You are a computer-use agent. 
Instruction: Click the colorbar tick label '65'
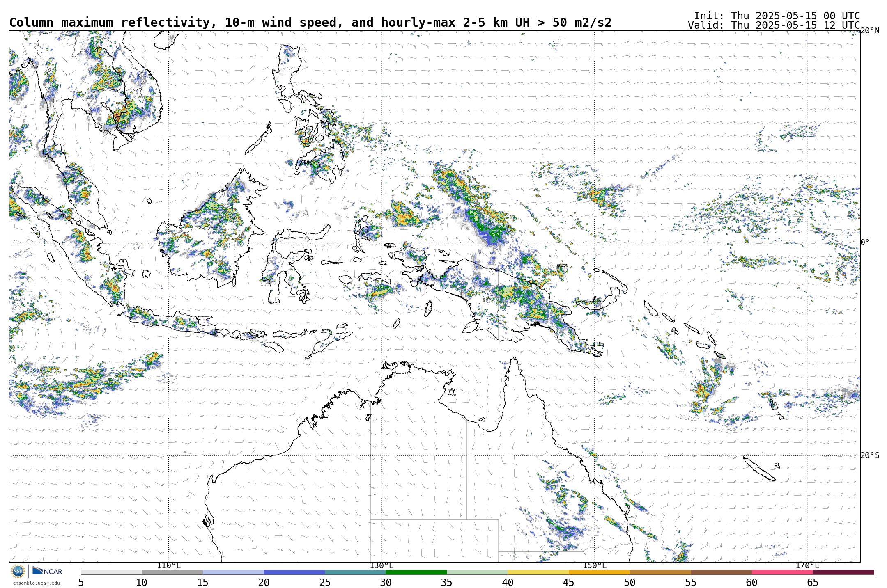tap(813, 583)
